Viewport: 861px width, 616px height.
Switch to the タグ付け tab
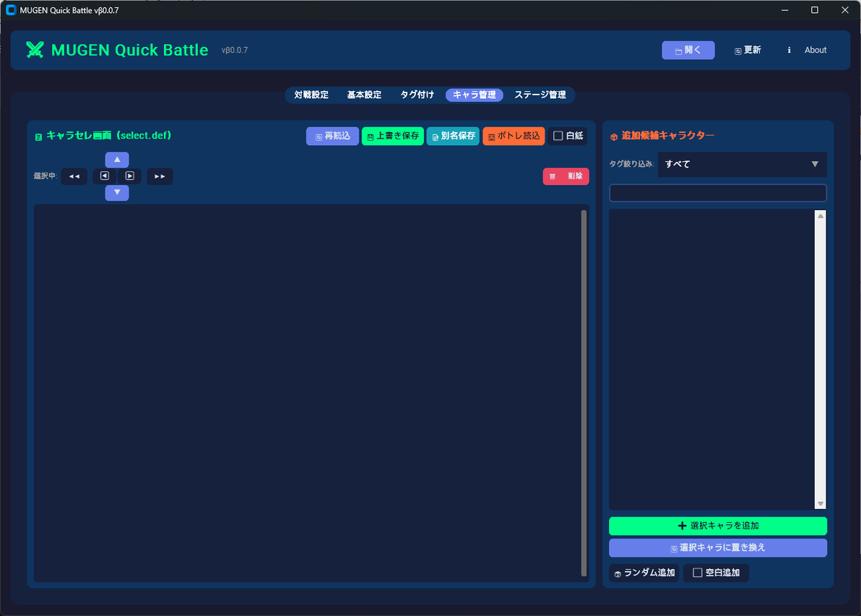[417, 95]
